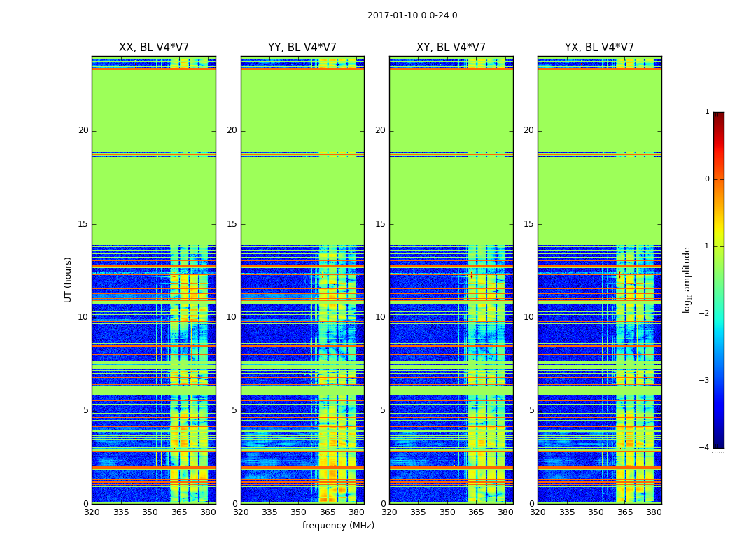Click the XX, BL V4*V7 subplot title
The width and height of the screenshot is (735, 560).
click(154, 48)
